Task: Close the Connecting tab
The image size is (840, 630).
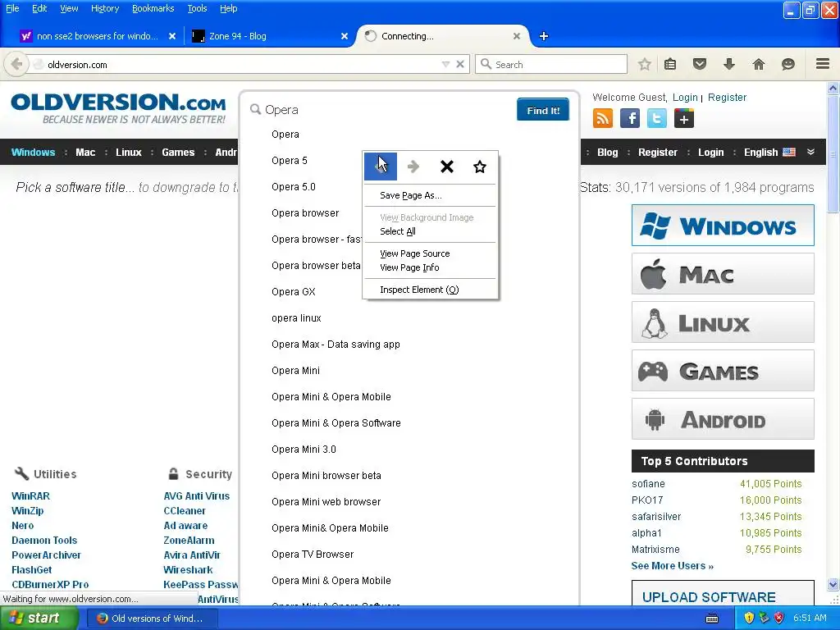Action: pos(517,36)
